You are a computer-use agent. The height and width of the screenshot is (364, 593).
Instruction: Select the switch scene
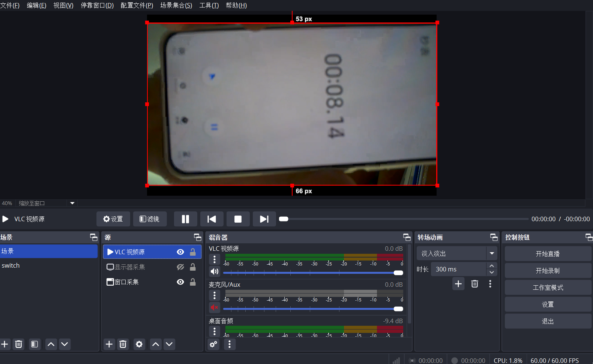point(49,265)
